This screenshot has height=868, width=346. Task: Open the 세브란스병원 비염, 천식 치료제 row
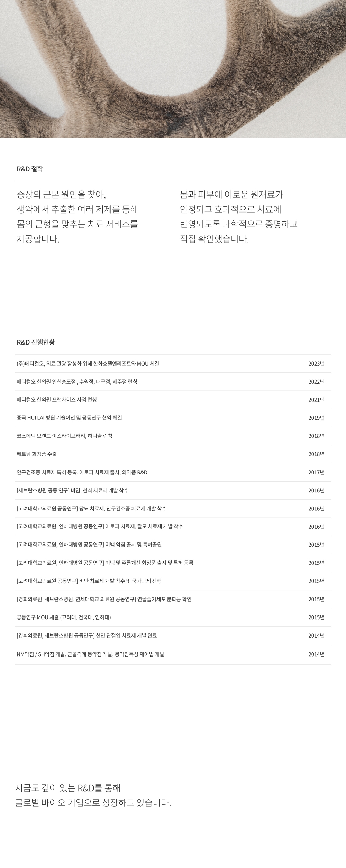point(173,490)
